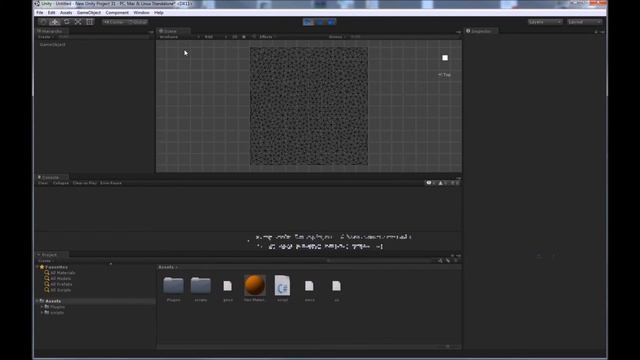This screenshot has height=360, width=640.
Task: Expand the Plugins folder in the tree
Action: tap(42, 307)
